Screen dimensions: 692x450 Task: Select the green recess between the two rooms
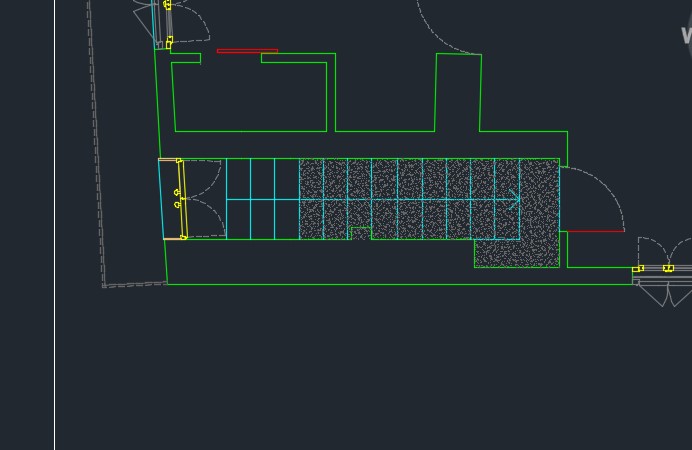pyautogui.click(x=385, y=130)
